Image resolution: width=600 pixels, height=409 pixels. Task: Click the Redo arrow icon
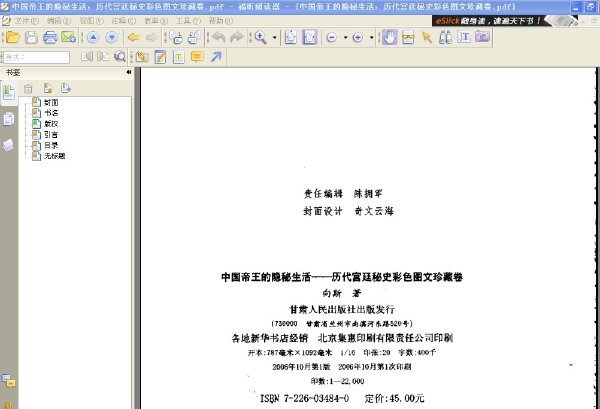coord(237,37)
